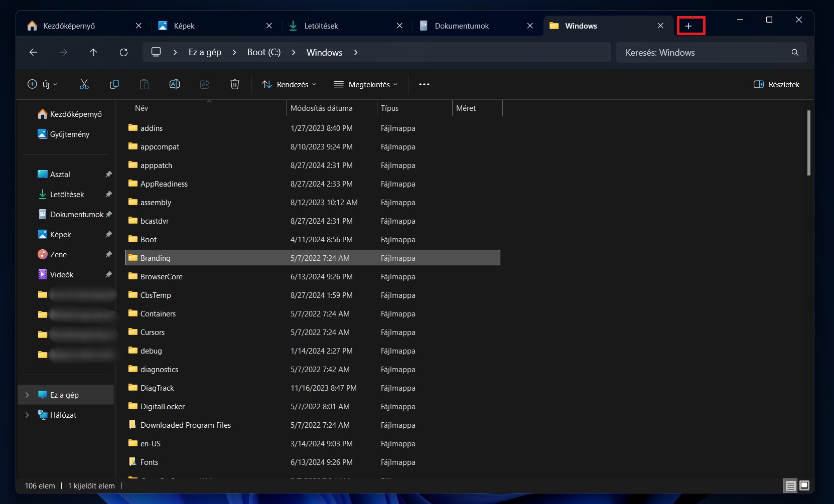Click the vertical scrollbar in file list
This screenshot has height=504, width=834.
click(x=808, y=143)
